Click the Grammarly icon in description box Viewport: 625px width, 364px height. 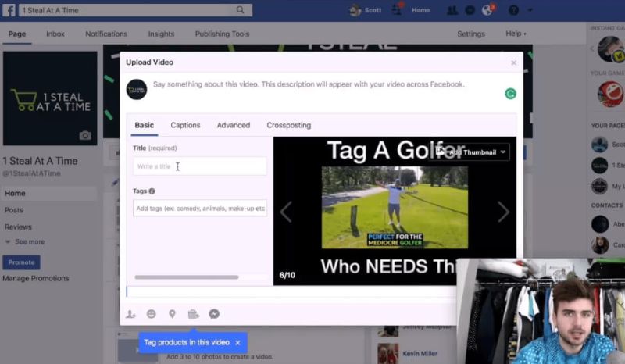(x=510, y=94)
